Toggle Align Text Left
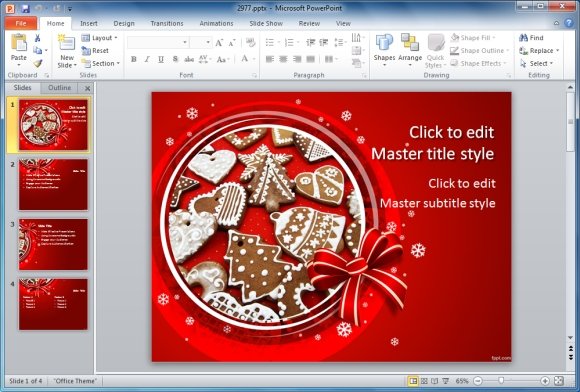Screen dimensions: 580x392 click(270, 59)
